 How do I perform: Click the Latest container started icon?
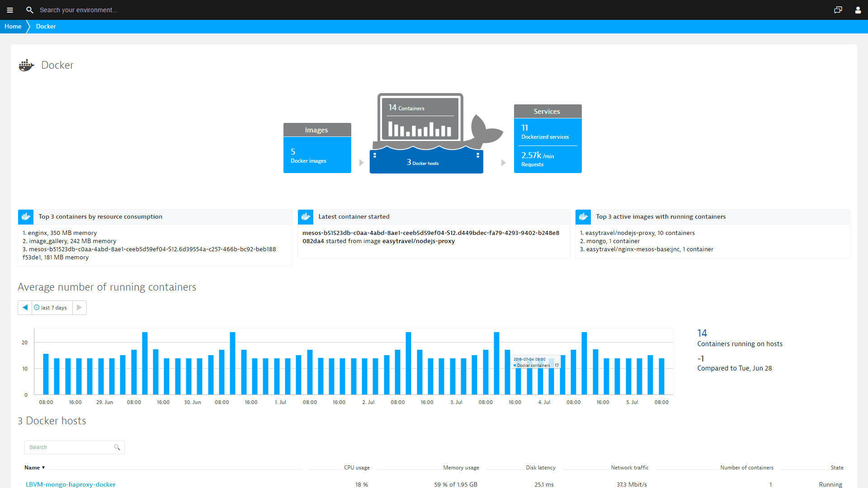click(x=305, y=216)
